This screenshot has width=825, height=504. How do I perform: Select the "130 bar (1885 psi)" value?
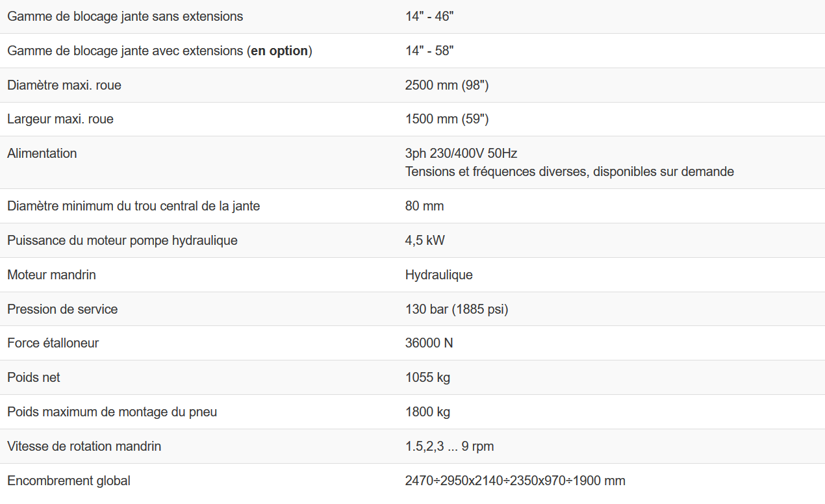(x=456, y=309)
